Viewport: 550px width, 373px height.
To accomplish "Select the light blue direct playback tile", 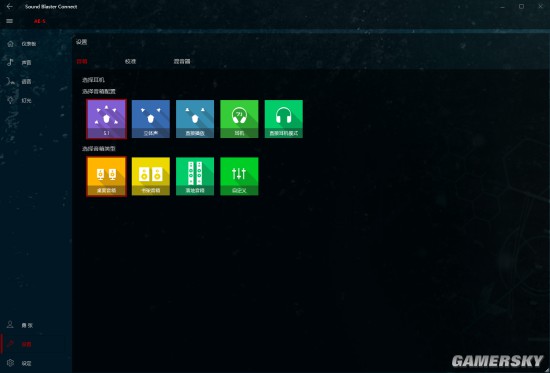I will pos(195,119).
